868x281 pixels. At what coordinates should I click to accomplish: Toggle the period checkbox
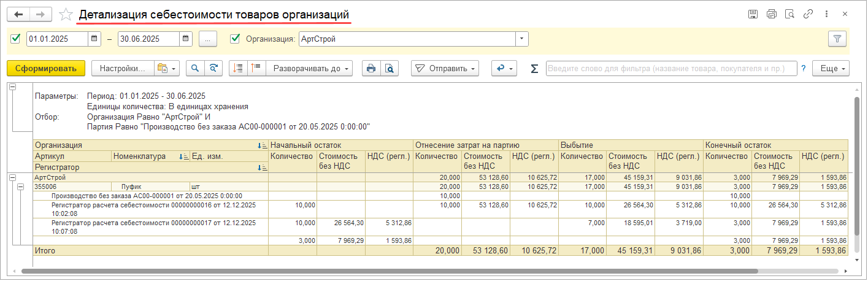point(16,39)
